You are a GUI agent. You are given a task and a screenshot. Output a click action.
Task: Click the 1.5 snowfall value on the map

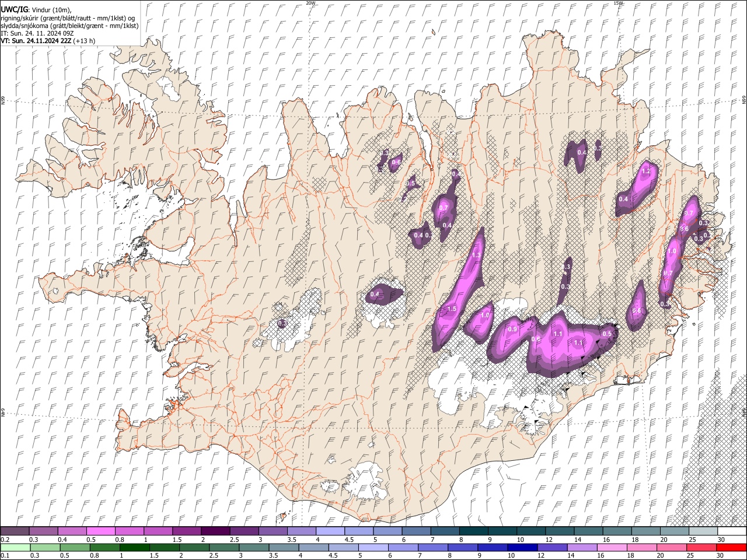(x=452, y=309)
